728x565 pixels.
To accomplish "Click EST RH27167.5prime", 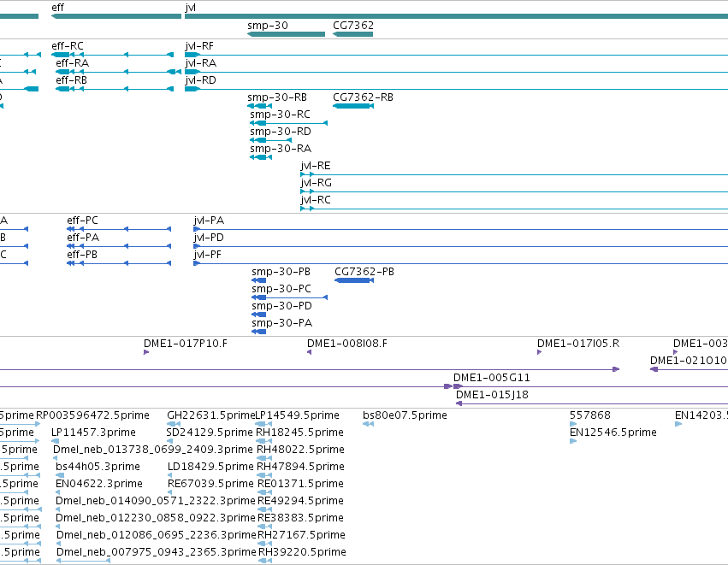I will (265, 544).
